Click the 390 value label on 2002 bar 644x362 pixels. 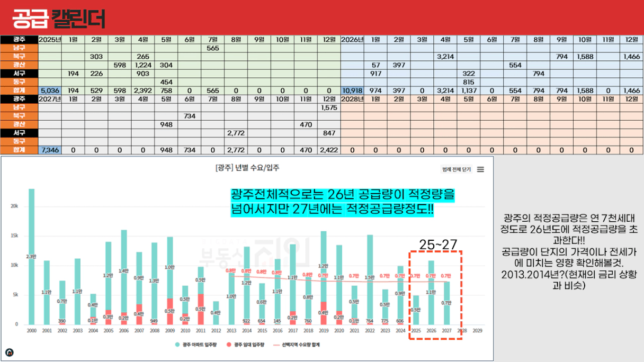click(x=62, y=321)
